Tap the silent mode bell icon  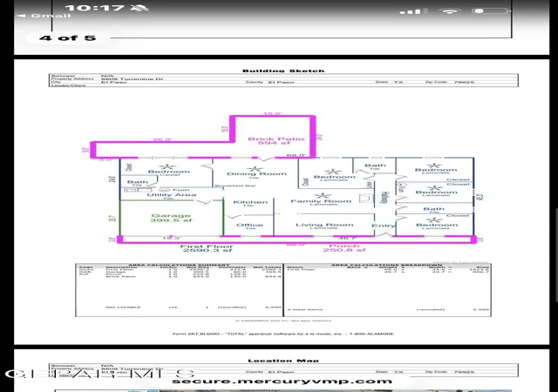(x=139, y=8)
